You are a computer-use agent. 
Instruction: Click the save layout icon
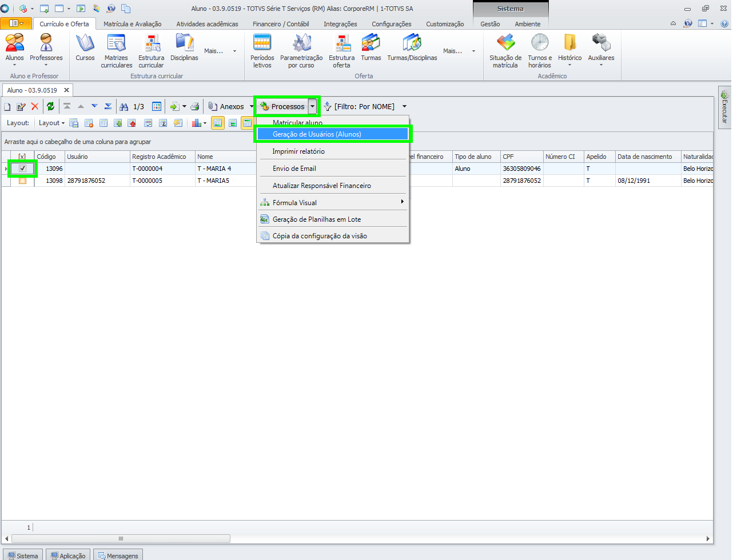click(x=74, y=123)
